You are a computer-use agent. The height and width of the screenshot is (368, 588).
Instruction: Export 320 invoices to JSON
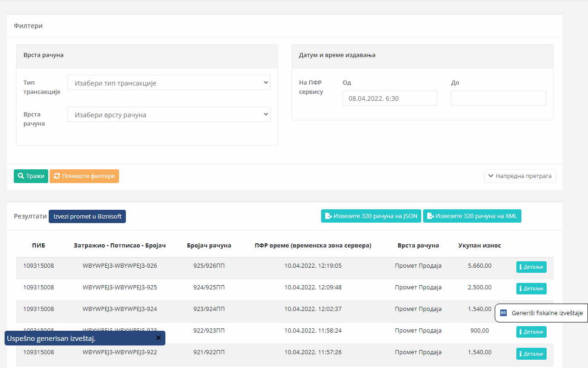371,216
